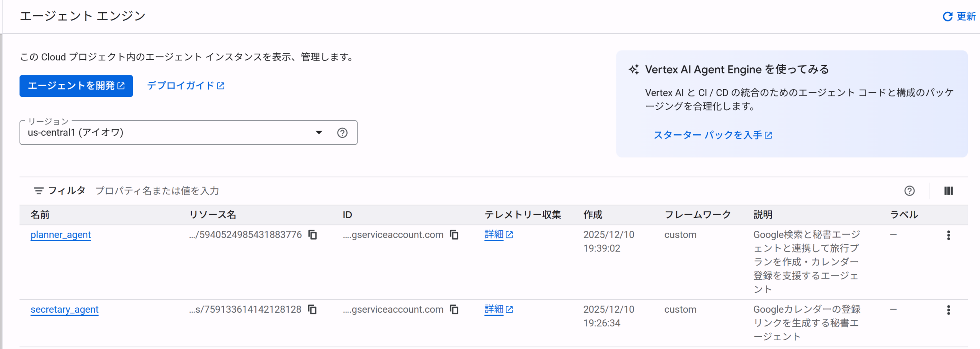Open the planner_agent agent link

tap(60, 235)
